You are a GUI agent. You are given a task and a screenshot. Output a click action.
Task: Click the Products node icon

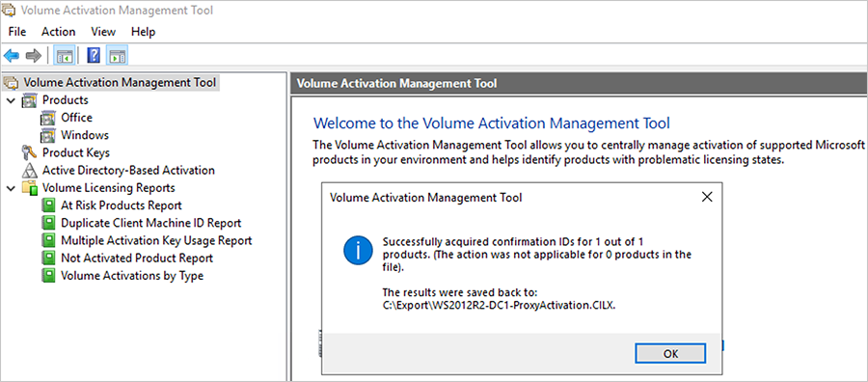[x=30, y=100]
